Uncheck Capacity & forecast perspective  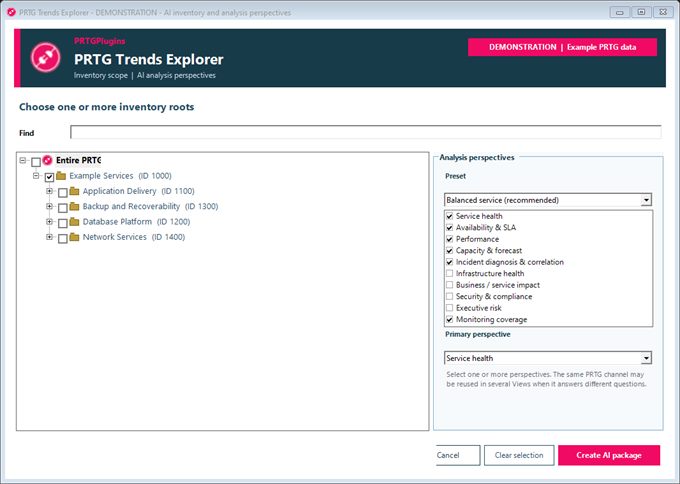[450, 250]
